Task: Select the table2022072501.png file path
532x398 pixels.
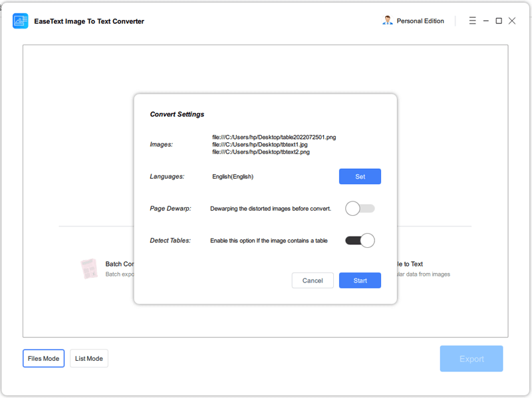Action: tap(274, 137)
